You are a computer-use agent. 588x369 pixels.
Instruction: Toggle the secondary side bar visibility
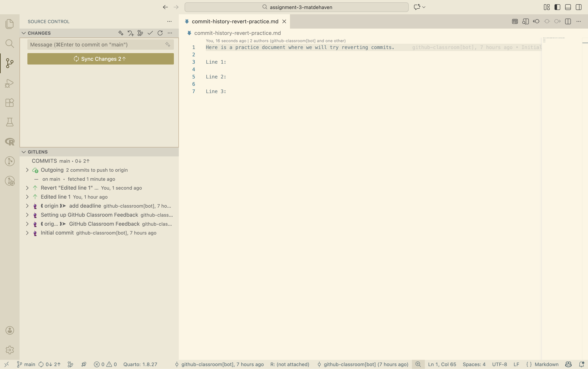[x=578, y=7]
